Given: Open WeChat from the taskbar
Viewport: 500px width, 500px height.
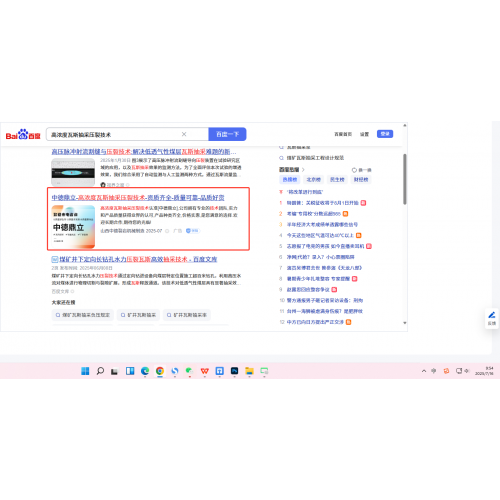Looking at the screenshot, I should click(189, 371).
